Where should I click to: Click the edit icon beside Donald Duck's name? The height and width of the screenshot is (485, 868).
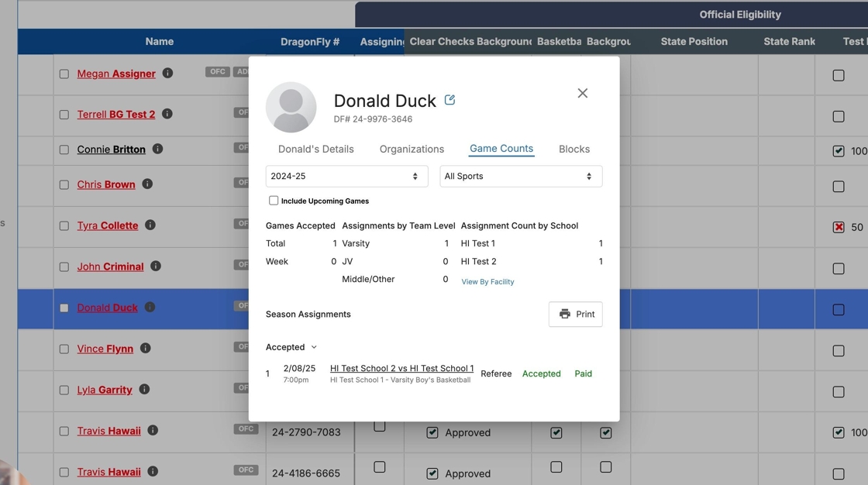(x=449, y=100)
